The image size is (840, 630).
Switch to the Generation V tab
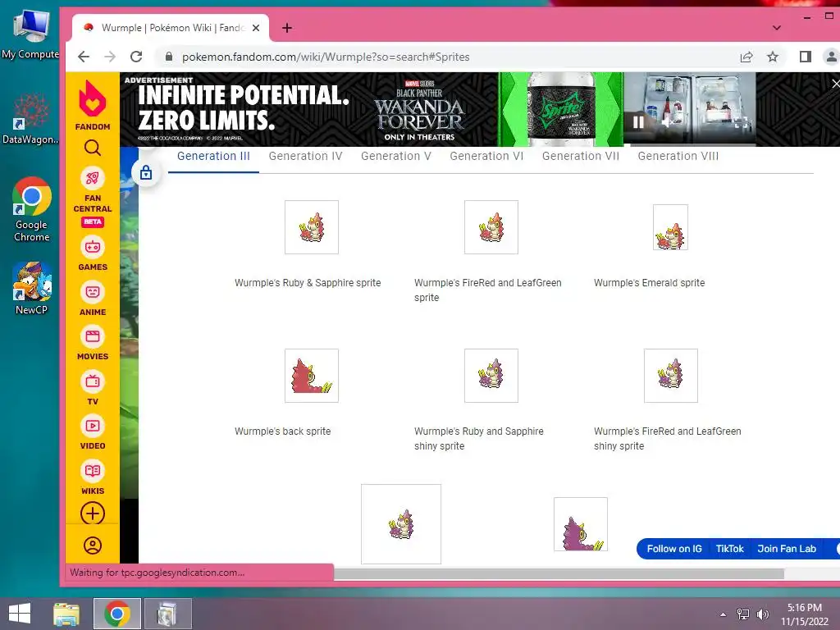click(x=396, y=156)
